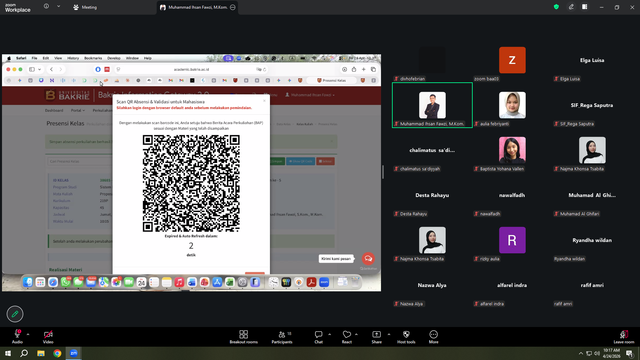Click the info icon beside Zoom Workplace
This screenshot has height=360, width=640.
(46, 7)
